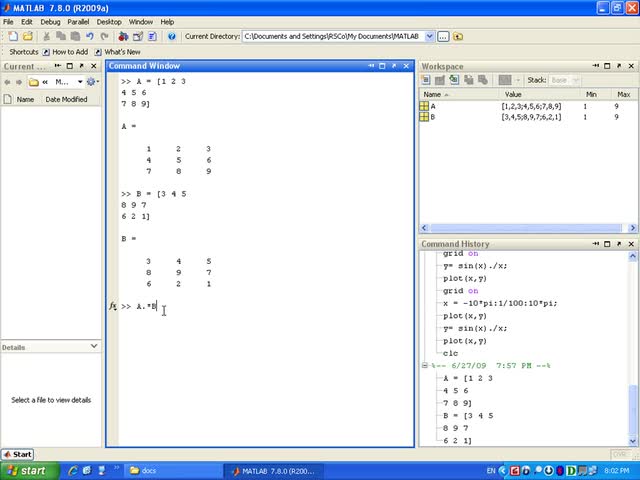Click the MATLAB Start button
This screenshot has width=640, height=480.
18,454
